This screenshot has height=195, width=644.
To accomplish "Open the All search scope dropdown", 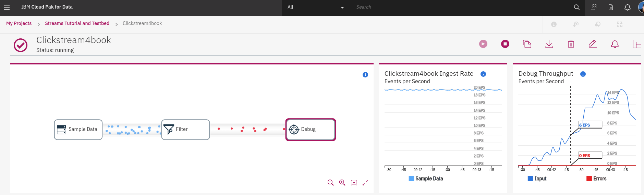I will pos(316,7).
